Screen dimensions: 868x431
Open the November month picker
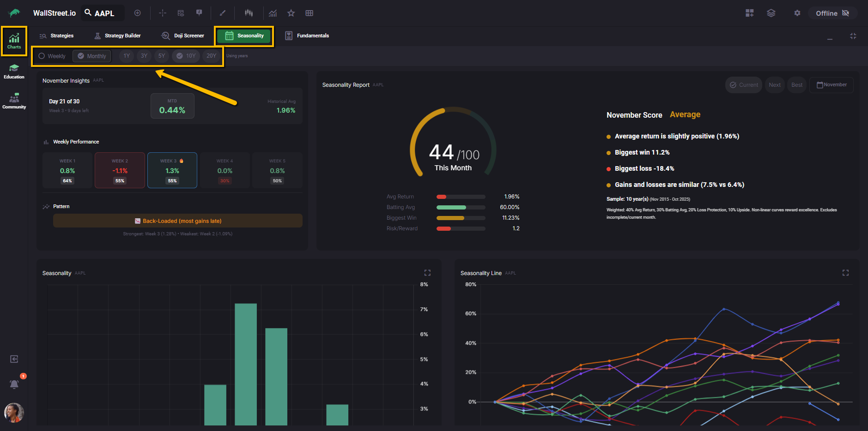click(x=831, y=85)
